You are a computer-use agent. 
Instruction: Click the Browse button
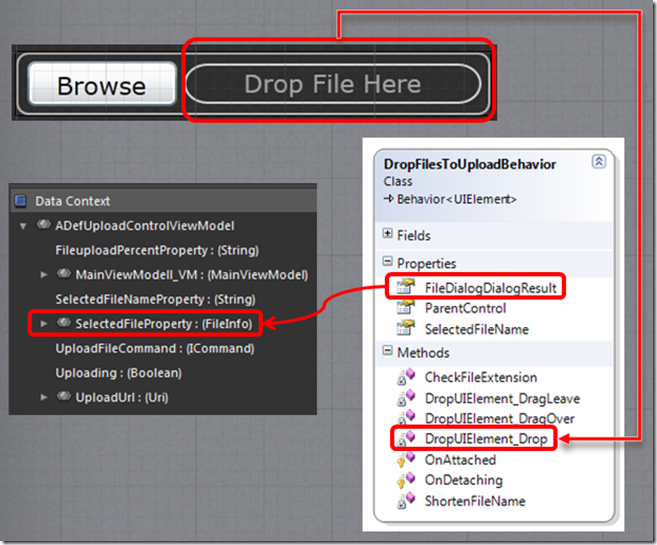[x=102, y=84]
